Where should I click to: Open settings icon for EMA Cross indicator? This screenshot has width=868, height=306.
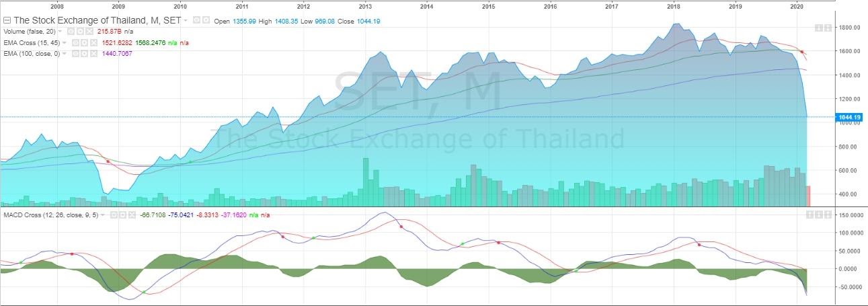pyautogui.click(x=85, y=43)
